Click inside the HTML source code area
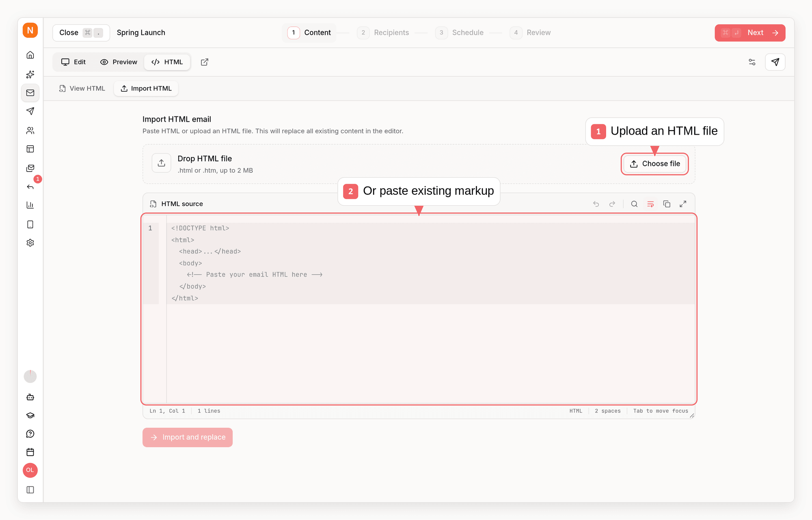Viewport: 812px width, 520px height. pyautogui.click(x=430, y=308)
